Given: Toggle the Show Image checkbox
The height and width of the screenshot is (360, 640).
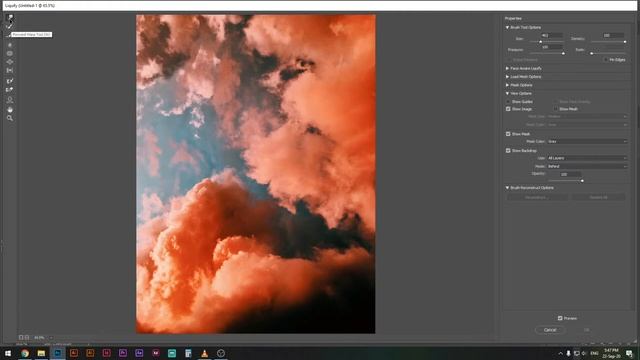Looking at the screenshot, I should [x=508, y=109].
